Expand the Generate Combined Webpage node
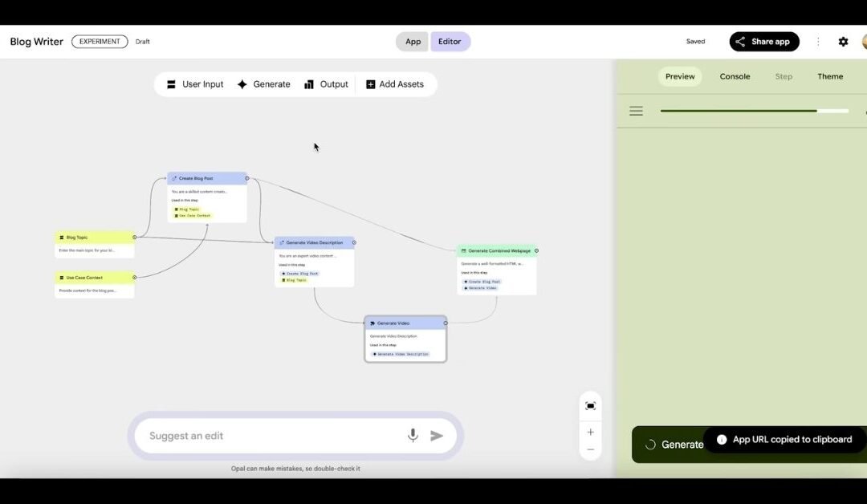Screen dimensions: 867x504 535,250
